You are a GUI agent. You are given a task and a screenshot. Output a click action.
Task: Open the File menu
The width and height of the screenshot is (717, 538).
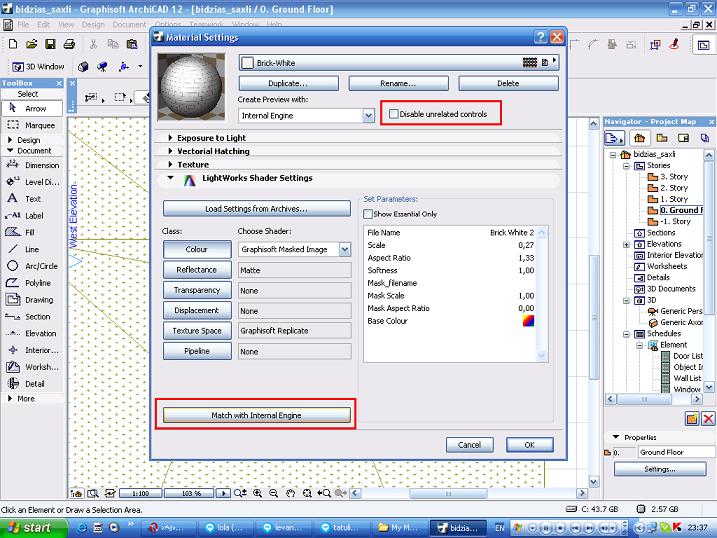pyautogui.click(x=23, y=25)
